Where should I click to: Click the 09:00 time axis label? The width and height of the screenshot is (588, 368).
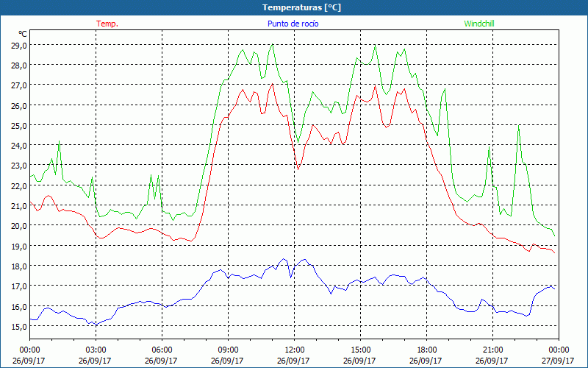(x=228, y=350)
